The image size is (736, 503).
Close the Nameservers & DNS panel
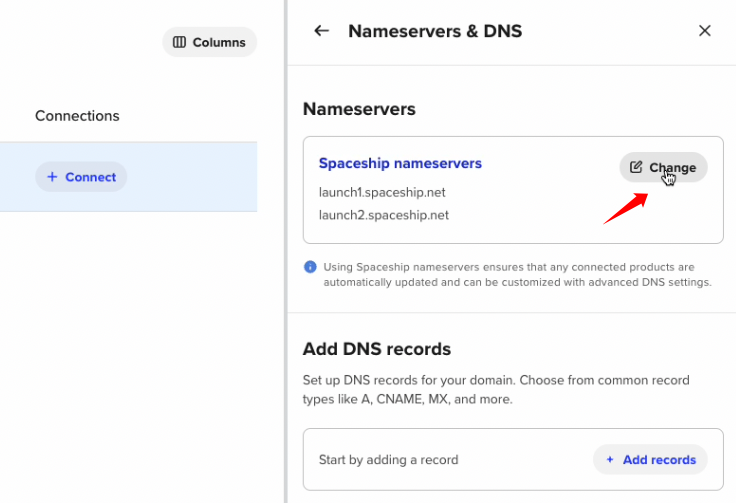click(705, 31)
